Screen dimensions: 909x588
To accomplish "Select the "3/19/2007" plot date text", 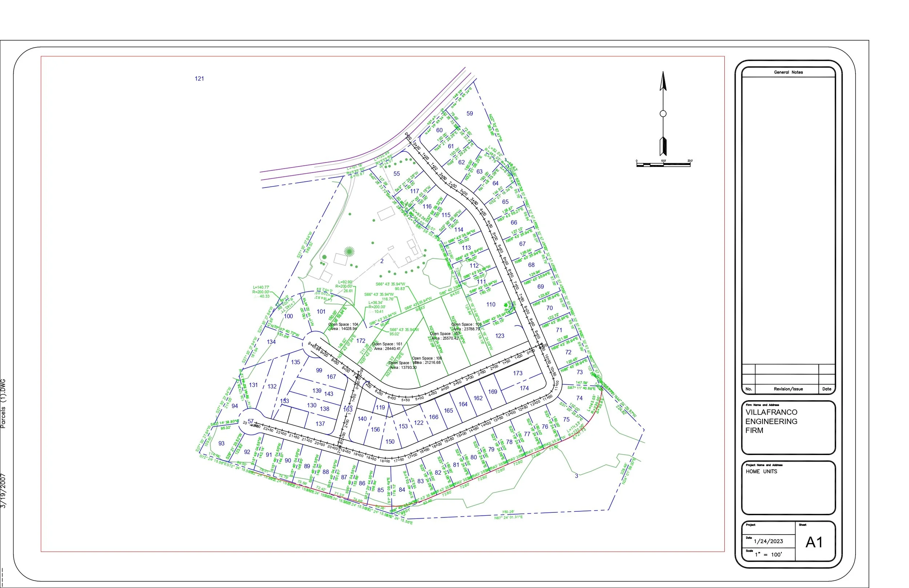I will click(x=3, y=491).
